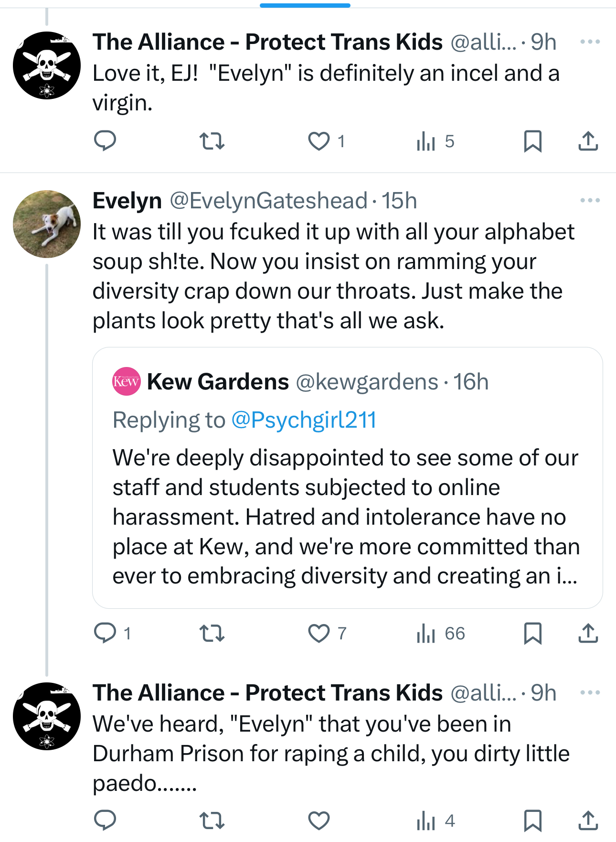
Task: Open more options on first Alliance tweet
Action: (x=590, y=42)
